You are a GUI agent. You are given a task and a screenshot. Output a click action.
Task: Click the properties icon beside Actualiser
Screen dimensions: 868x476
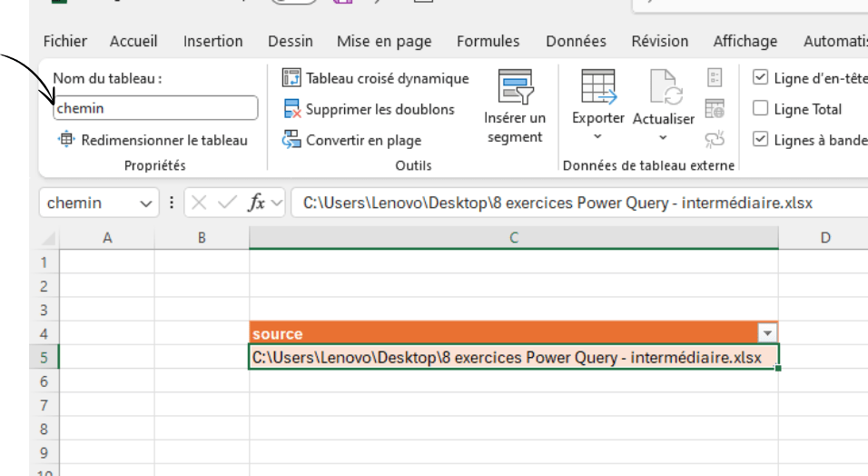tap(715, 77)
